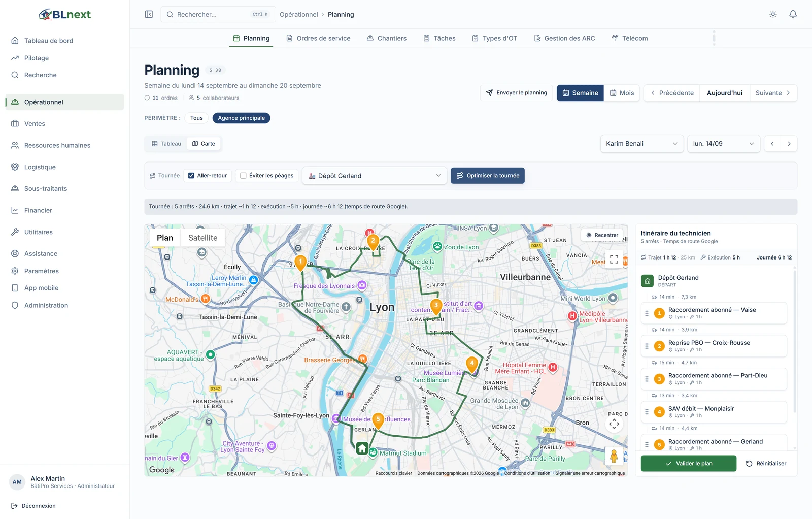Click the BLnext logo
Image resolution: width=812 pixels, height=519 pixels.
[65, 14]
